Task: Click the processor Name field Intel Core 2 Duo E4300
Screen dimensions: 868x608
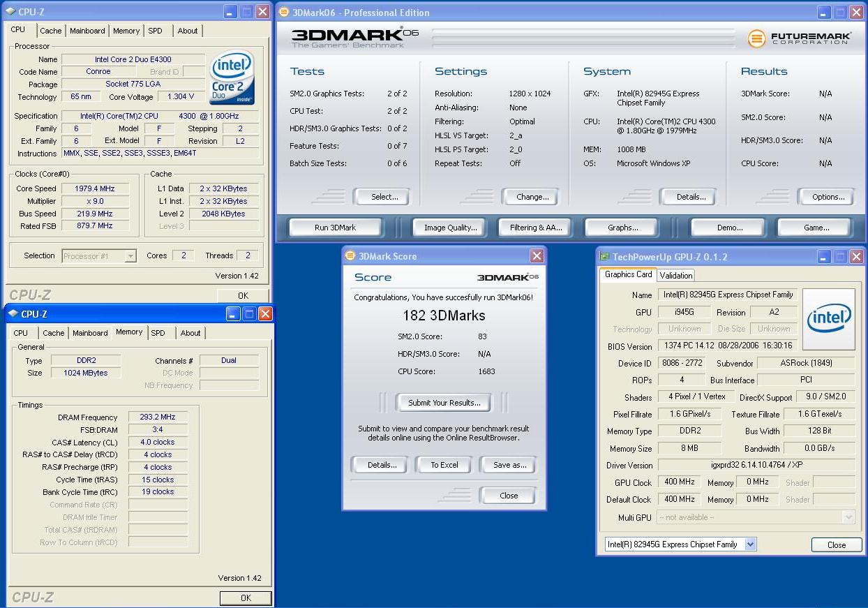Action: (x=133, y=59)
